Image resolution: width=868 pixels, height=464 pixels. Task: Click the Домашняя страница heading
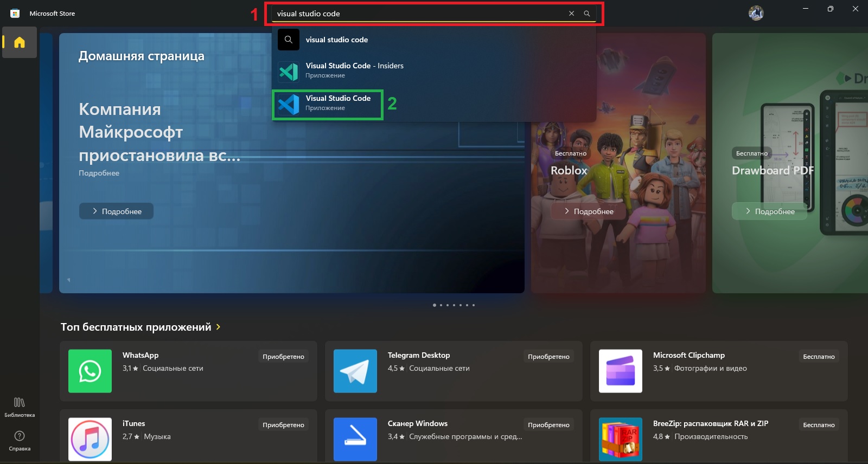[142, 56]
